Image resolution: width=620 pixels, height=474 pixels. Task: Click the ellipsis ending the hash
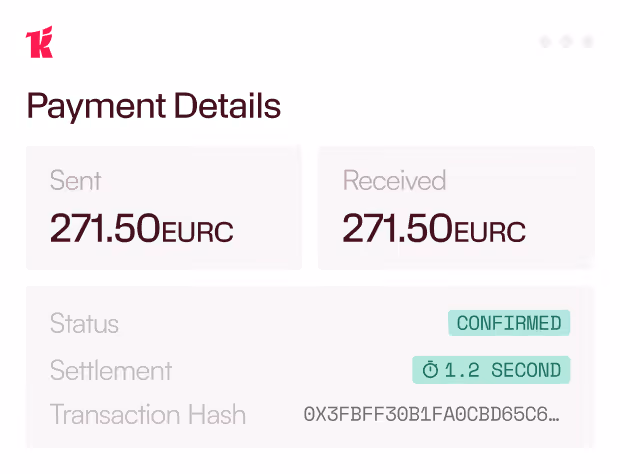(554, 420)
